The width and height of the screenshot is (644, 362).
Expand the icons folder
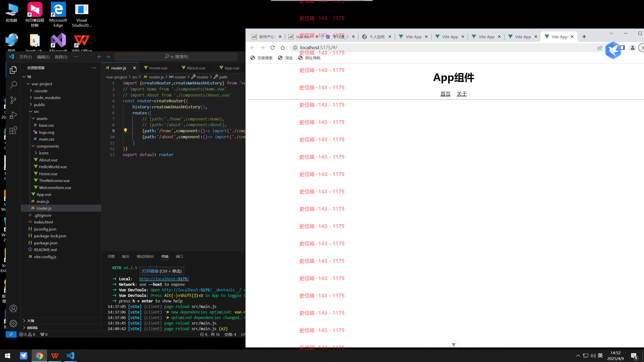(44, 153)
